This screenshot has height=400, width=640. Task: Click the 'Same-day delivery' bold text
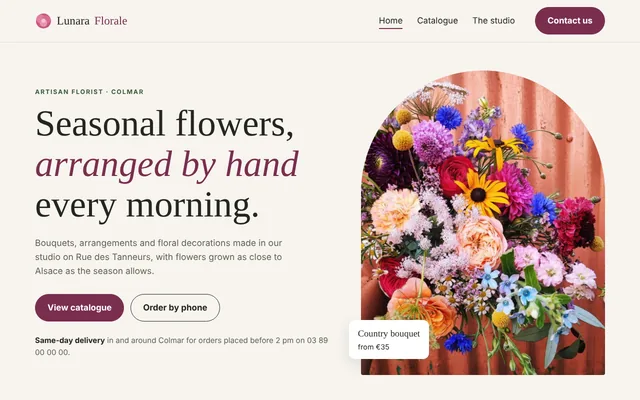click(70, 340)
